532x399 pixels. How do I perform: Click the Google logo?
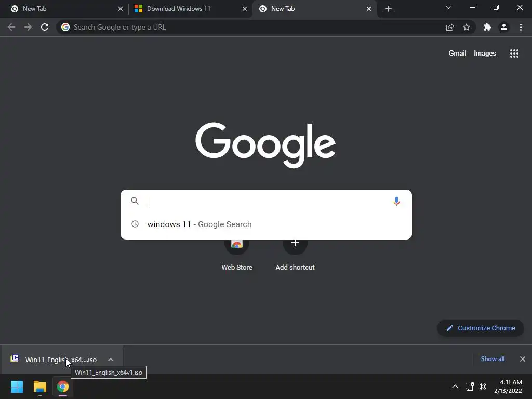coord(265,145)
